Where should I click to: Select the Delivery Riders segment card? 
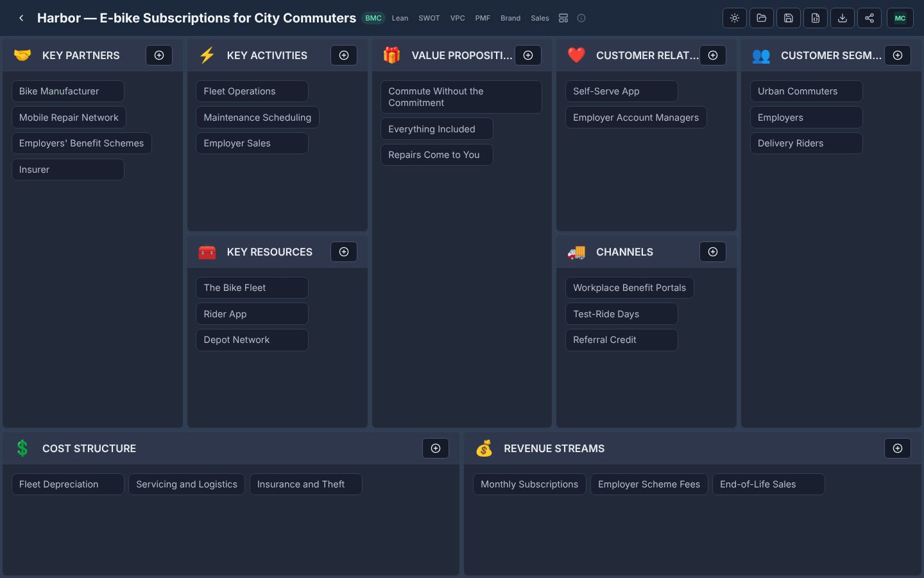tap(806, 143)
